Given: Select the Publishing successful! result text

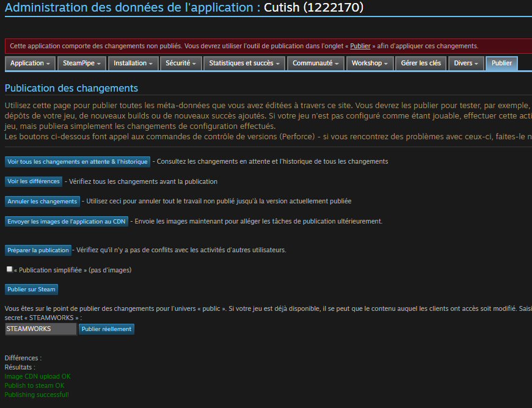Looking at the screenshot, I should (x=37, y=395).
